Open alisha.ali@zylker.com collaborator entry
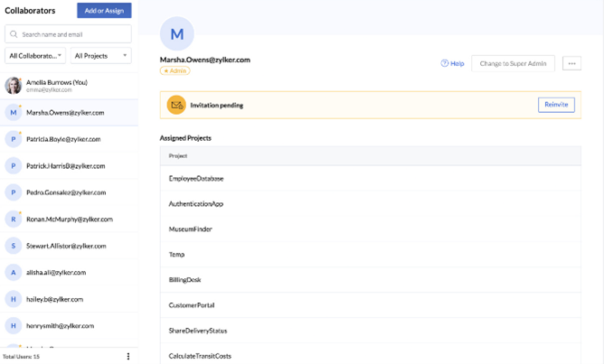The image size is (604, 364). (x=56, y=272)
